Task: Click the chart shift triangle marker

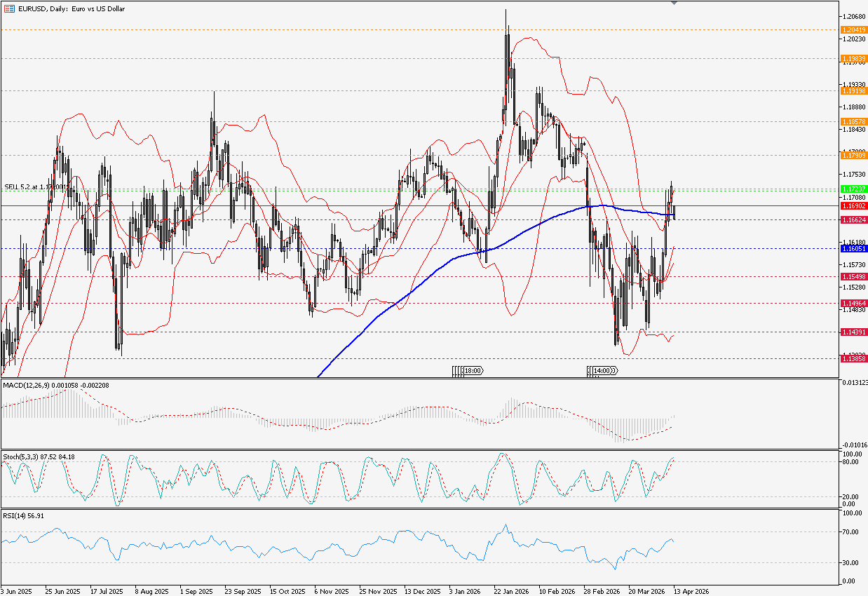Action: click(x=674, y=4)
